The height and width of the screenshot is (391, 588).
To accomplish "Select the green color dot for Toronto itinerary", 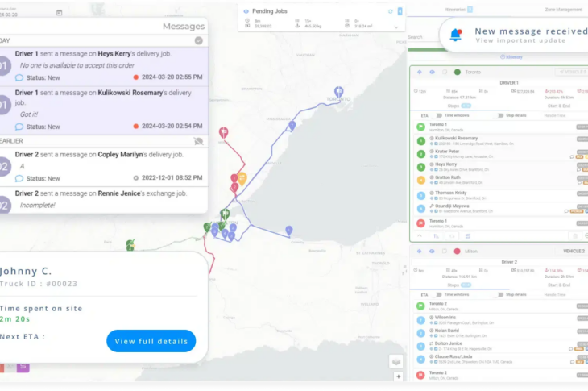I will click(x=457, y=72).
